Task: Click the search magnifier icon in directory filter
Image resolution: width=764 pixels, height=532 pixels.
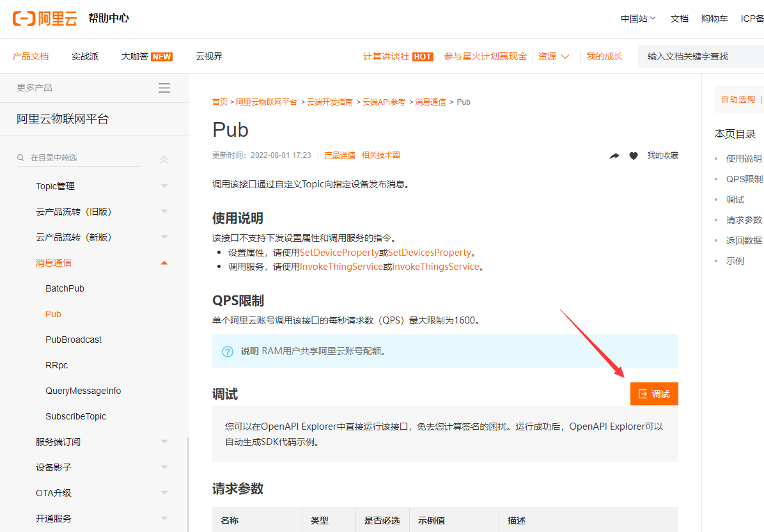Action: (x=20, y=157)
